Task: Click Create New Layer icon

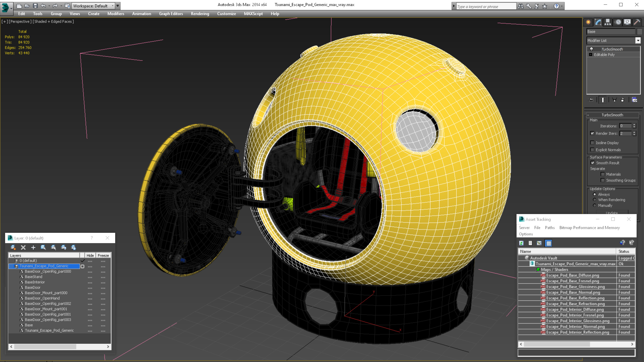Action: (x=13, y=247)
